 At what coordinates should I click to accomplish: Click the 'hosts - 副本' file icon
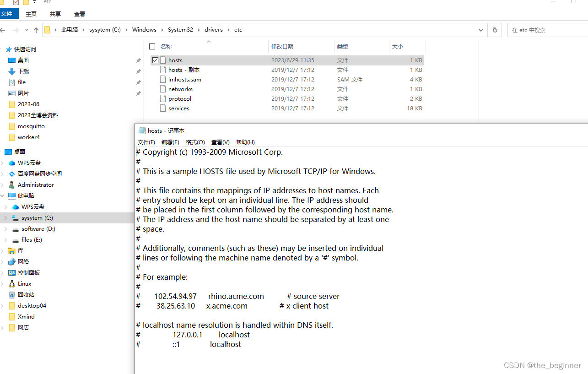point(163,70)
